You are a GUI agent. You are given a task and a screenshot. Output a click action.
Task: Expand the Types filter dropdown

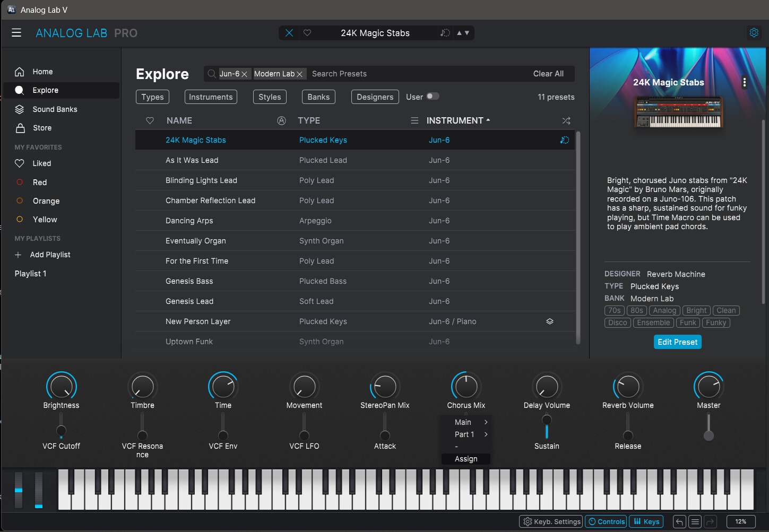(x=152, y=97)
